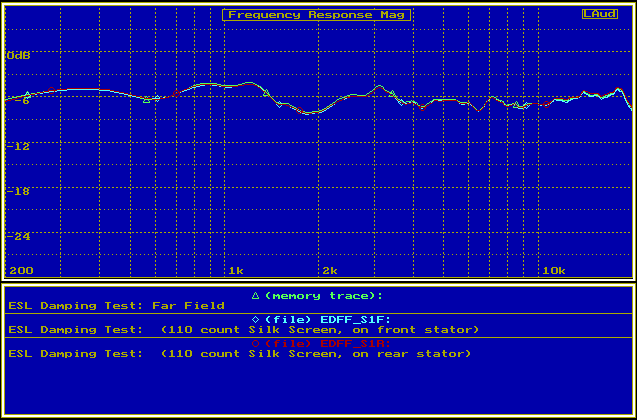This screenshot has height=420, width=637.
Task: Select the 0dB axis label
Action: 18,56
